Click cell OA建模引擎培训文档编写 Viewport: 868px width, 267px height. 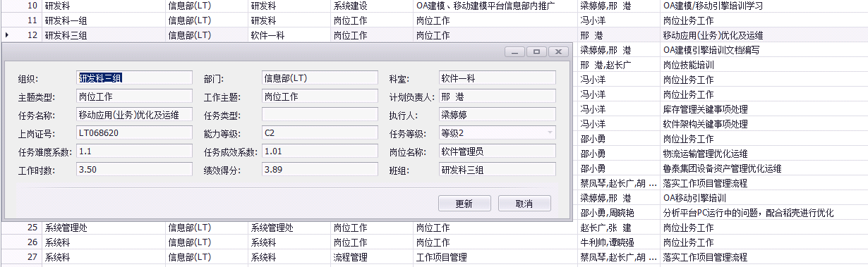[764, 49]
